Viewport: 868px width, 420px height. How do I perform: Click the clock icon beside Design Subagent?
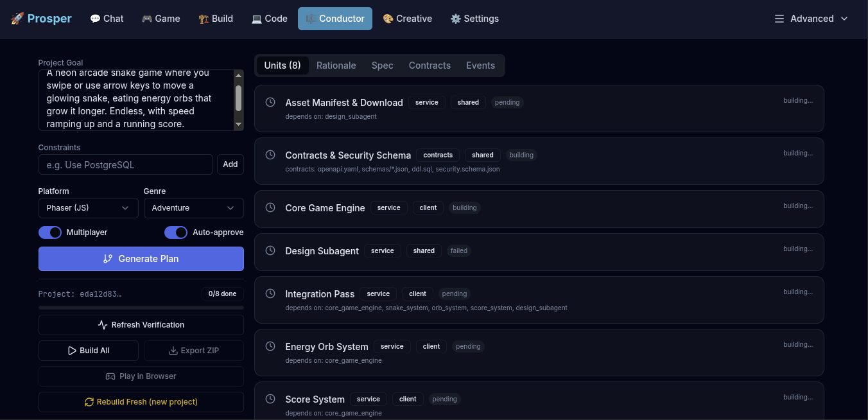point(271,250)
